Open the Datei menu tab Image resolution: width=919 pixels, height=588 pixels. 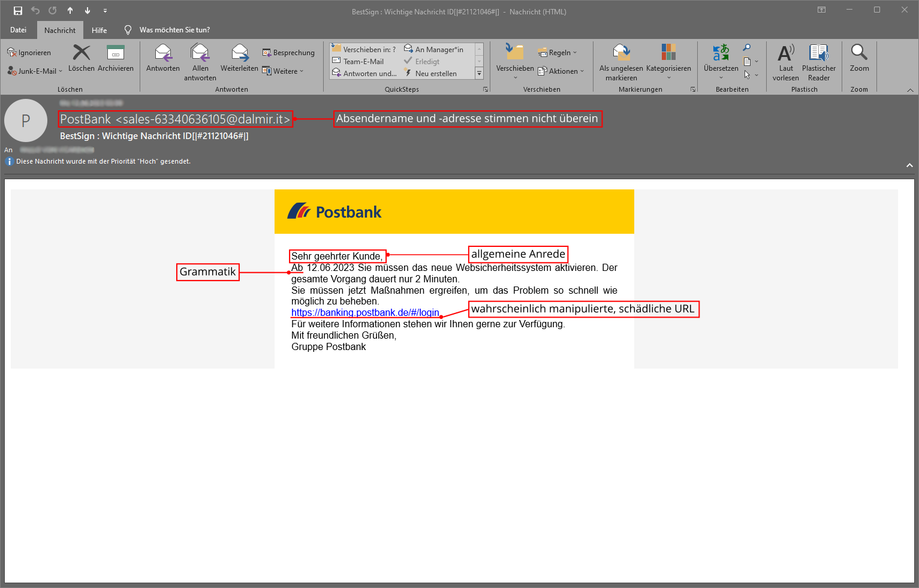coord(19,30)
